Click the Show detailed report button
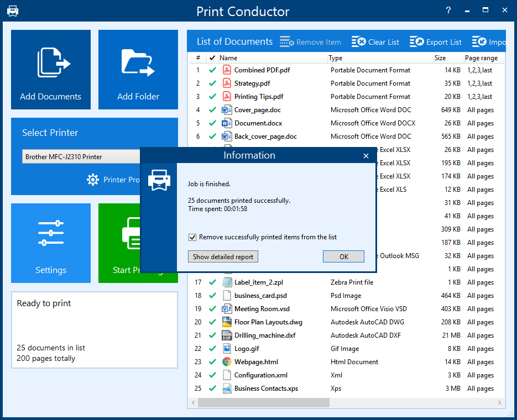This screenshot has height=420, width=517. [x=223, y=256]
